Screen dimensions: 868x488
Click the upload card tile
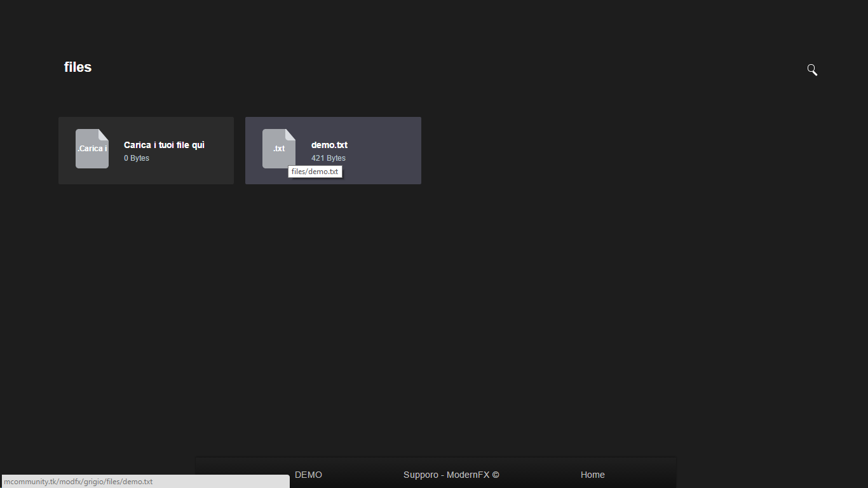click(x=146, y=151)
